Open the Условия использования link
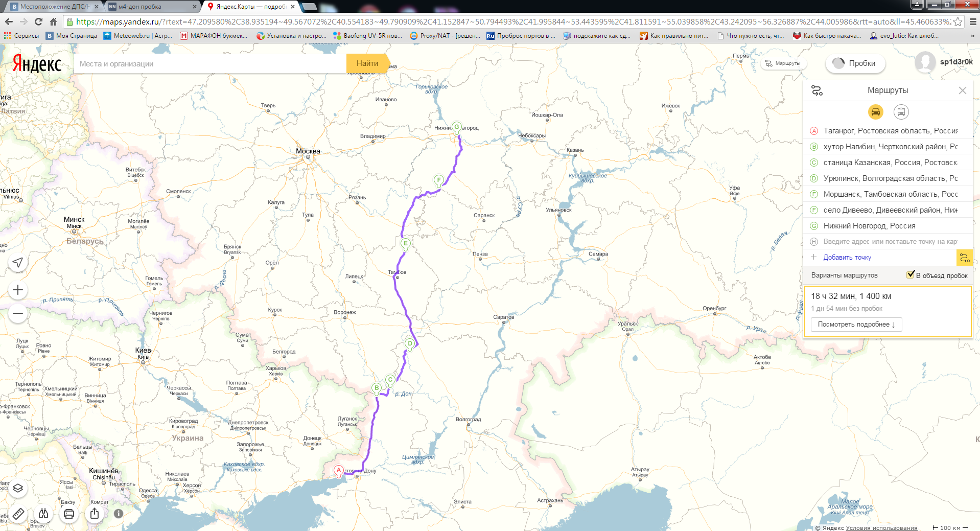 click(881, 528)
